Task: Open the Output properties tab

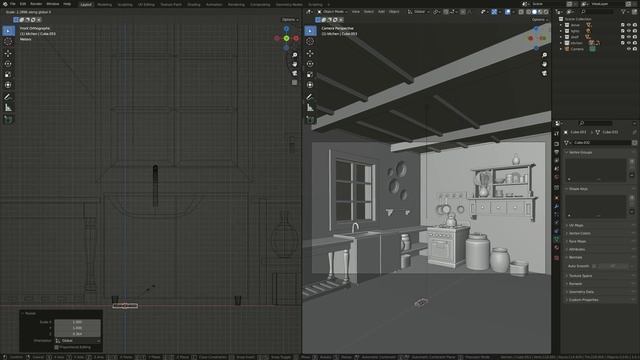Action: (556, 152)
